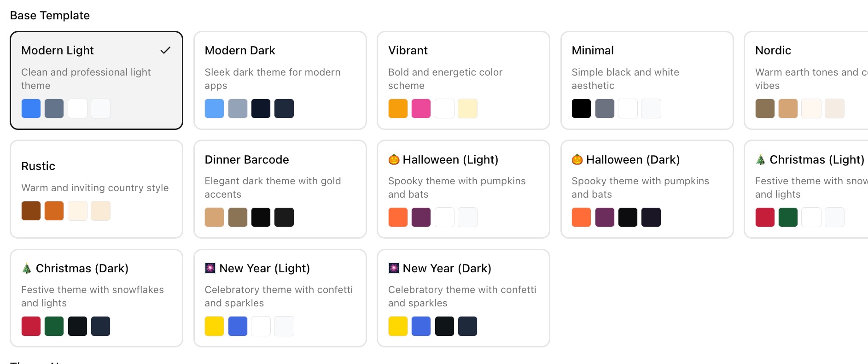Image resolution: width=868 pixels, height=364 pixels.
Task: Click the checkmark on Modern Light card
Action: pos(165,50)
